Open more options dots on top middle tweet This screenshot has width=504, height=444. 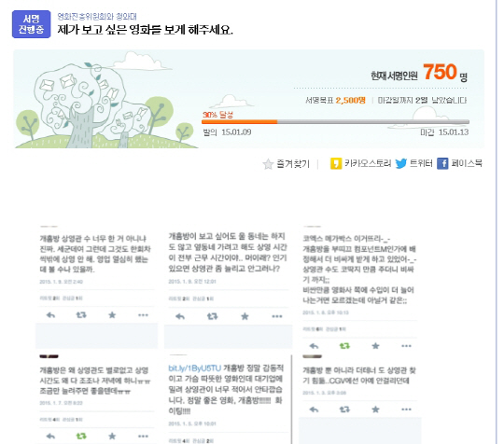[x=277, y=317]
